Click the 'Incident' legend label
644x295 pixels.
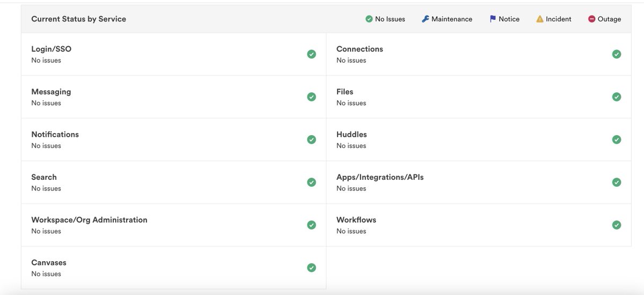[x=559, y=19]
